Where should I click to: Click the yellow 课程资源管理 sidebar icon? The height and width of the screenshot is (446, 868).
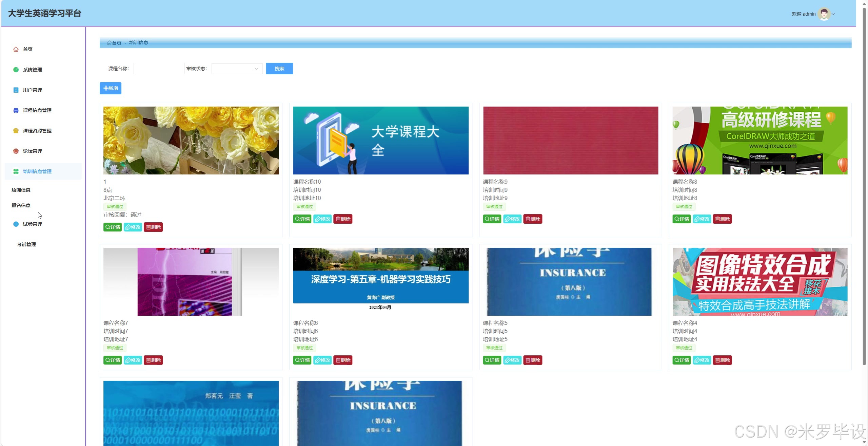(16, 131)
